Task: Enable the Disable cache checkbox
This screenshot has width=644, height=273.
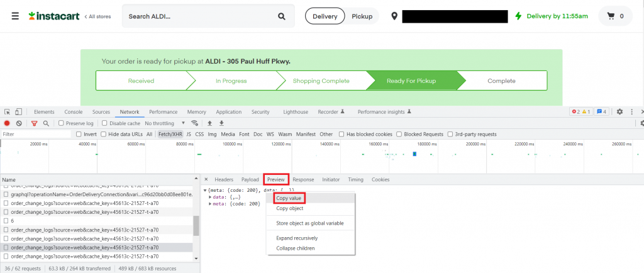Action: click(x=104, y=123)
